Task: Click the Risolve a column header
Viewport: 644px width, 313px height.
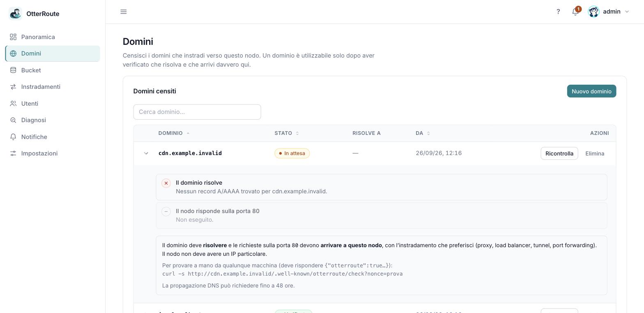Action: click(366, 133)
